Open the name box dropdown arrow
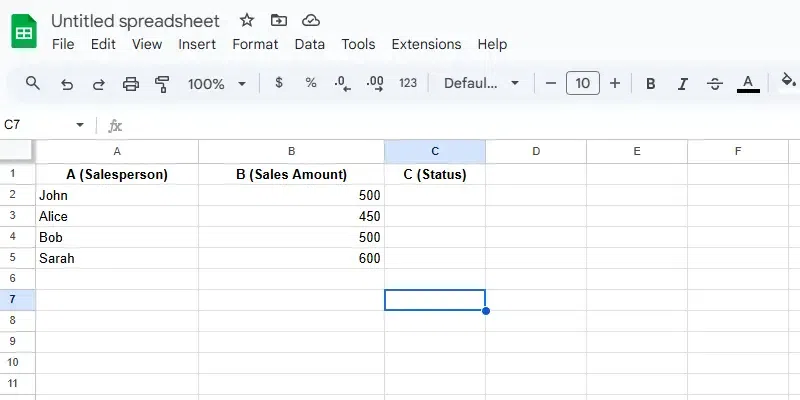 point(80,125)
